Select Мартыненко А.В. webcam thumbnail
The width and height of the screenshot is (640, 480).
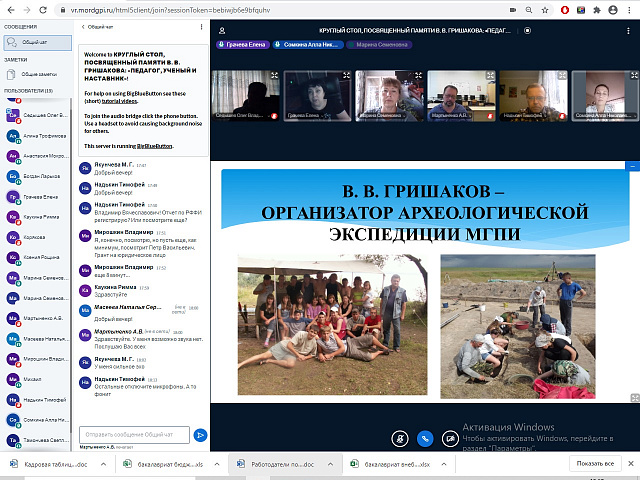click(x=462, y=96)
